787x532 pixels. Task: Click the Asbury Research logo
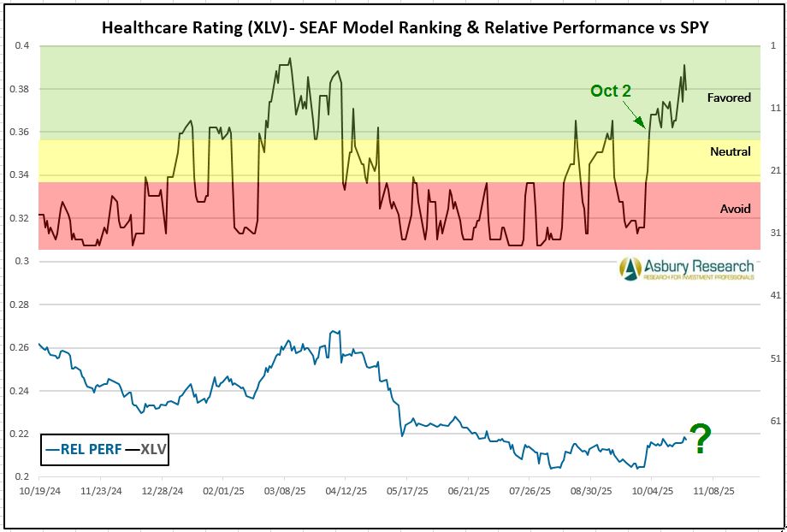coord(688,269)
